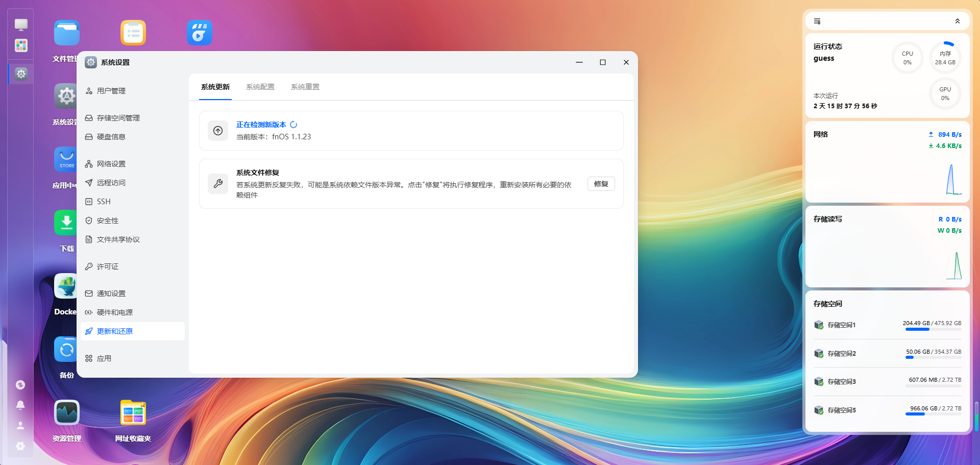The height and width of the screenshot is (465, 980).
Task: Open the colorful app grid launcher in the dock
Action: (x=21, y=46)
